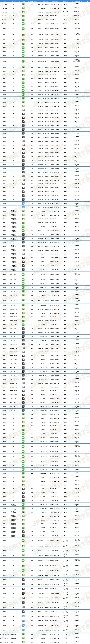
Task: Click the Marka column header
Action: click(4, 1)
